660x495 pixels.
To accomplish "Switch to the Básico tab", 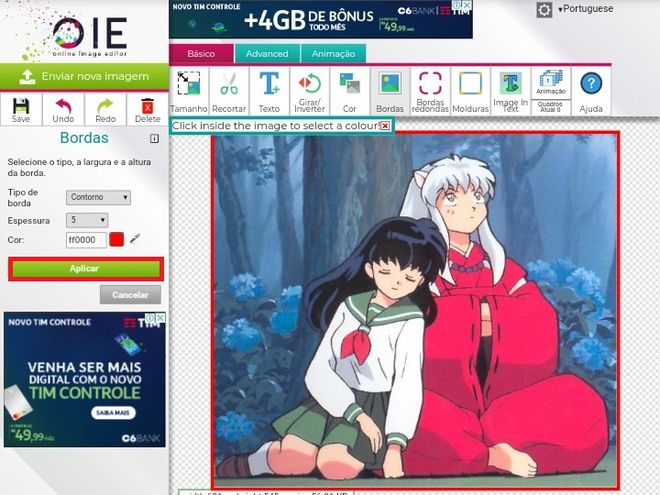I will 201,54.
